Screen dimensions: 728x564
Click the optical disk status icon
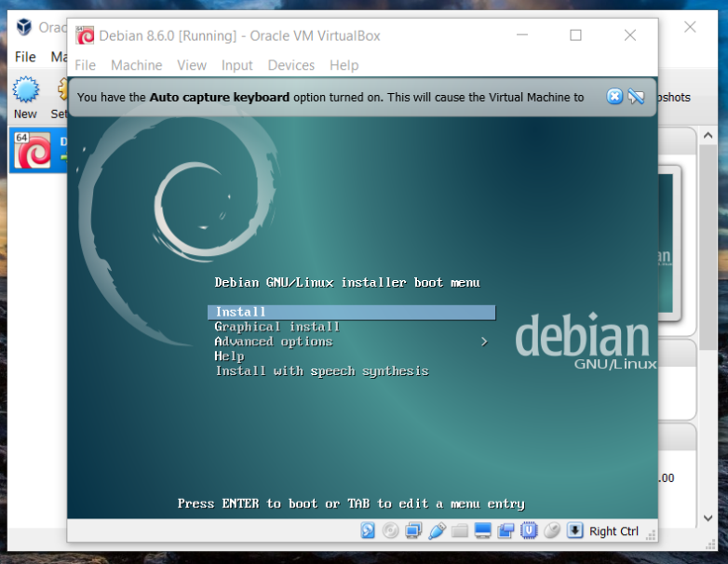(390, 530)
